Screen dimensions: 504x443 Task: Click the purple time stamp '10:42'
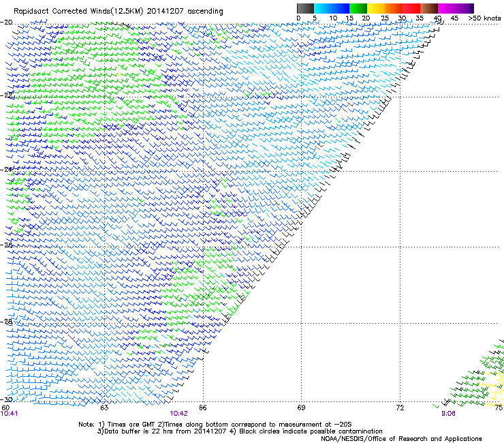[x=178, y=414]
